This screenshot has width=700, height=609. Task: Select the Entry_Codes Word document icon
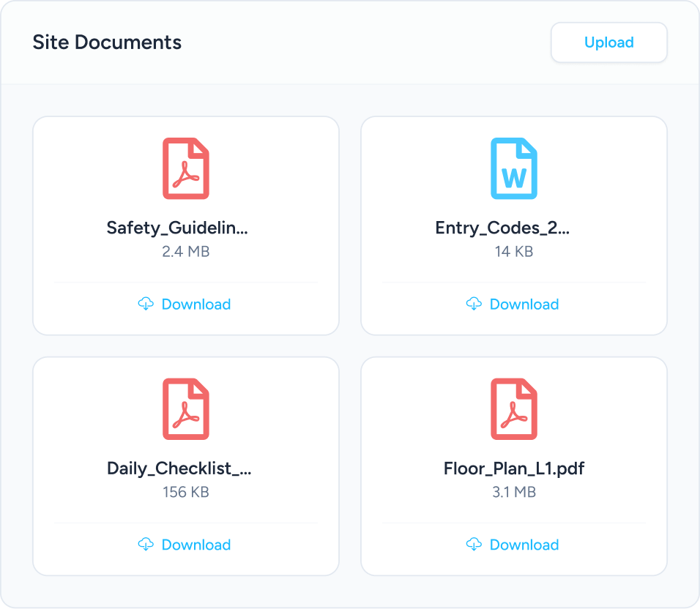514,168
